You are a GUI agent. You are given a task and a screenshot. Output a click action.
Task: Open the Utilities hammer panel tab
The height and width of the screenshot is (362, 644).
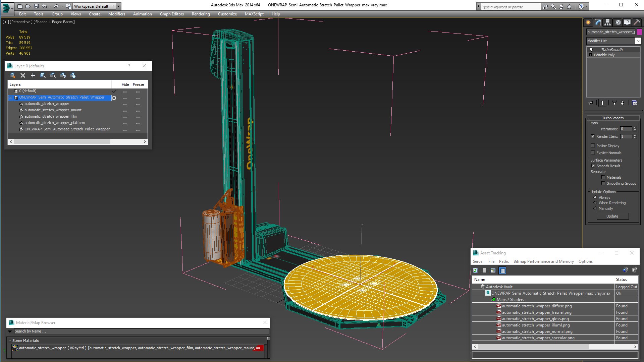637,22
